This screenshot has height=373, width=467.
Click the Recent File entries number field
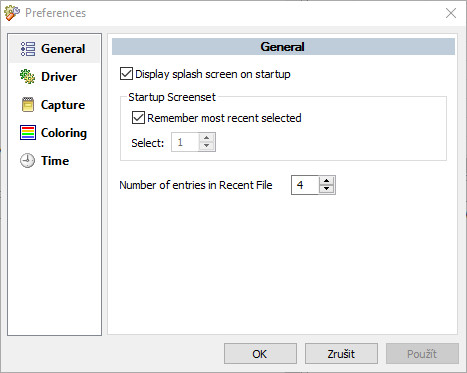[305, 185]
